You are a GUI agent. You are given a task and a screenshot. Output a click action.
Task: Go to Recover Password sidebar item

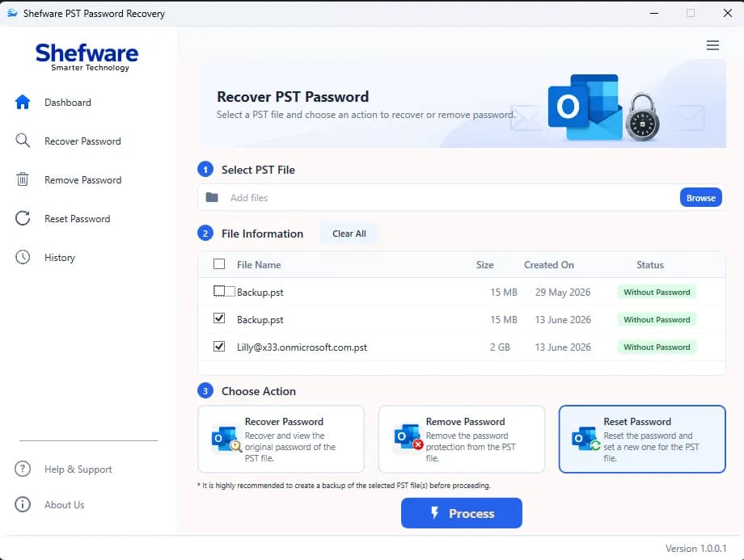click(x=82, y=141)
